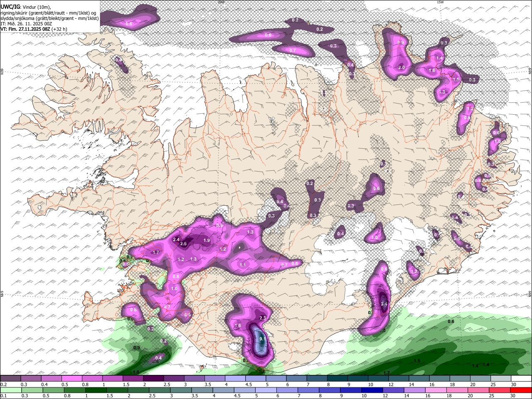
Task: Click the bottom-row blue swatch between 8 and 9
Action: point(330,390)
